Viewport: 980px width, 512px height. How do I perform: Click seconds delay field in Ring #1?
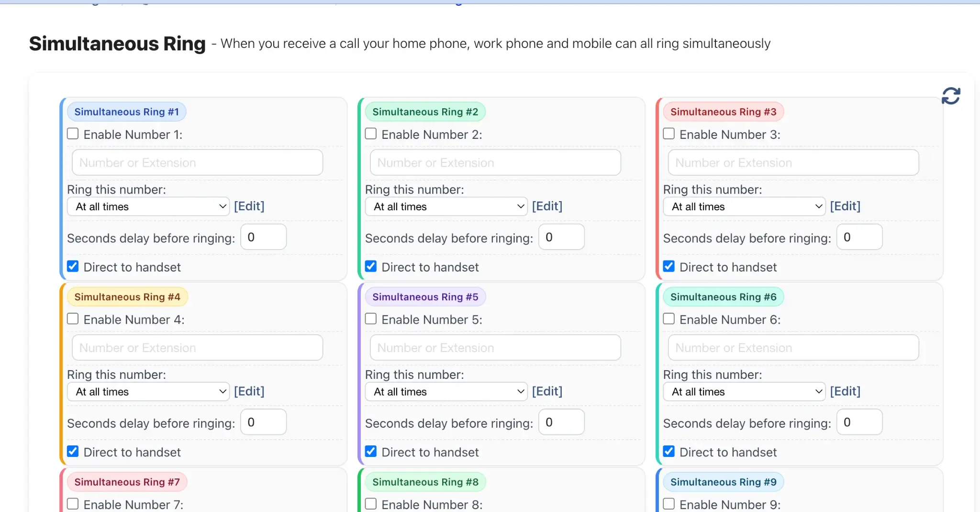[x=263, y=237]
